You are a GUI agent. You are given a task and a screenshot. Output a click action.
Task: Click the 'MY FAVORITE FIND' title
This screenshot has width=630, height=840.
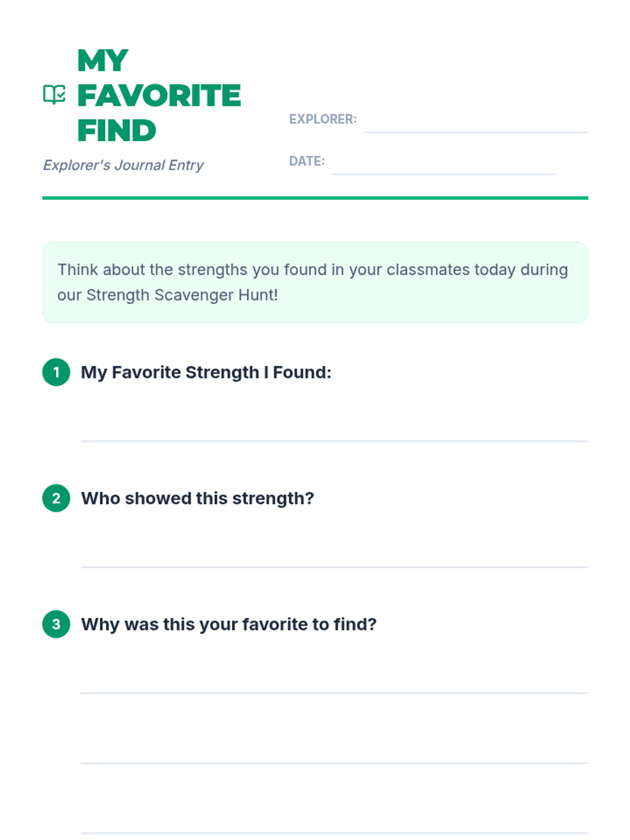[159, 95]
